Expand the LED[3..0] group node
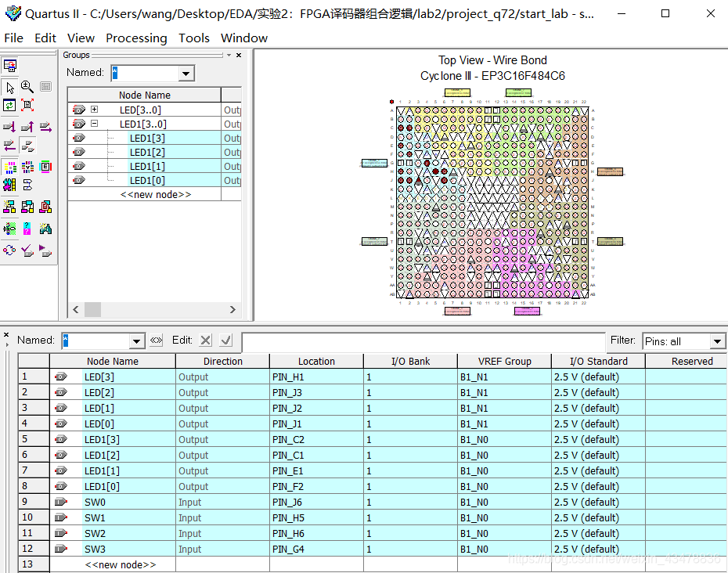The height and width of the screenshot is (573, 728). (94, 110)
